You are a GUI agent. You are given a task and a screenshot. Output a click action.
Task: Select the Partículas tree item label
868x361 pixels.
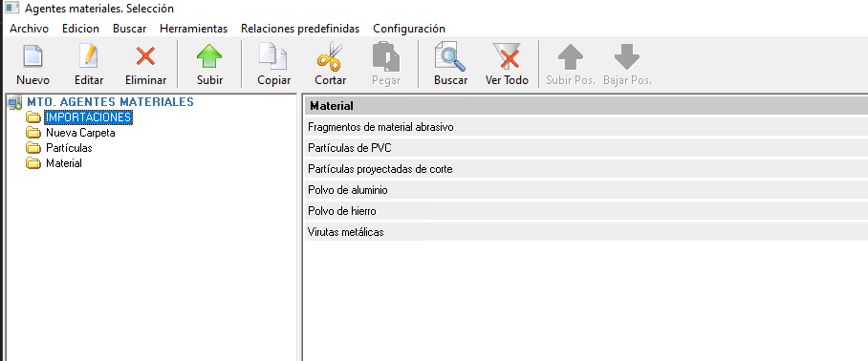(69, 148)
